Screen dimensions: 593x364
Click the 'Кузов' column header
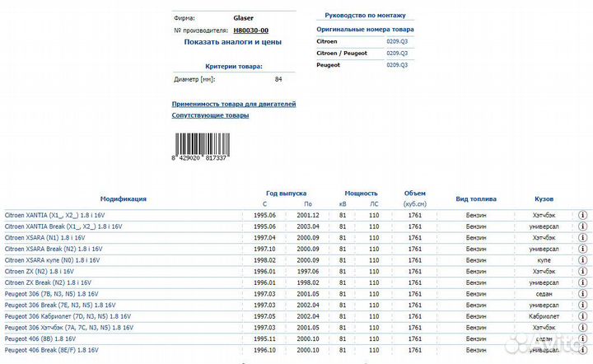click(544, 198)
